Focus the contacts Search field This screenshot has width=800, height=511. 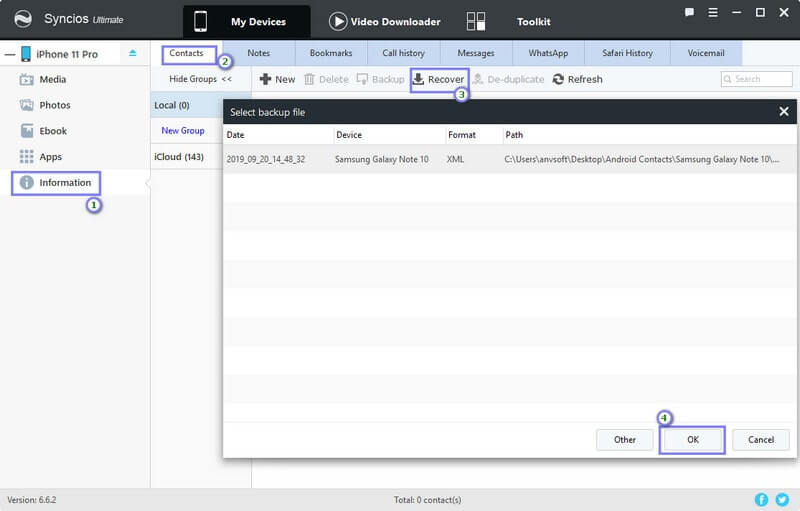coord(757,79)
